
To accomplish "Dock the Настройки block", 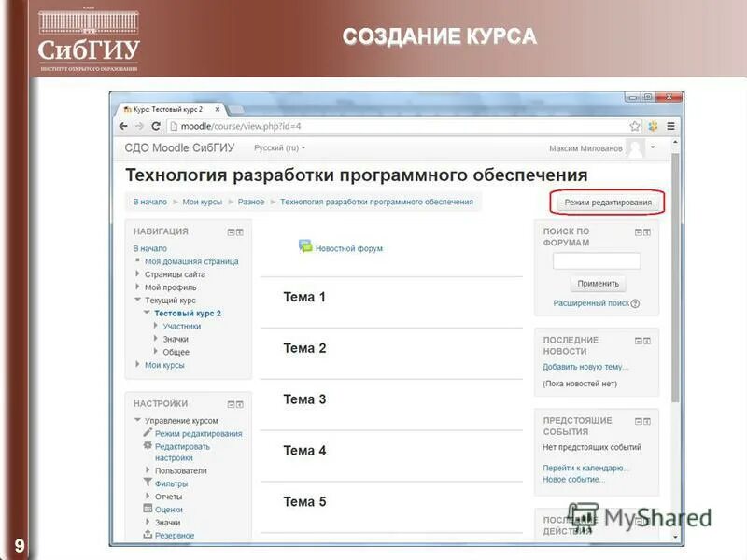I will 240,404.
